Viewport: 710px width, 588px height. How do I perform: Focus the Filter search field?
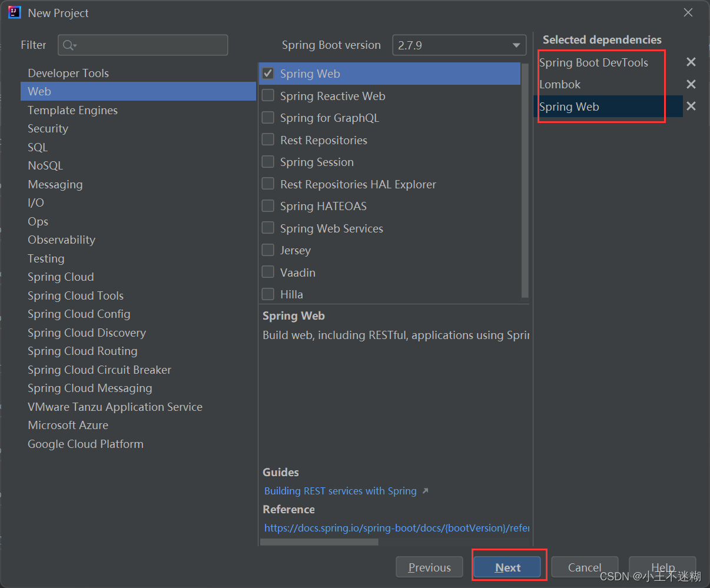(142, 45)
